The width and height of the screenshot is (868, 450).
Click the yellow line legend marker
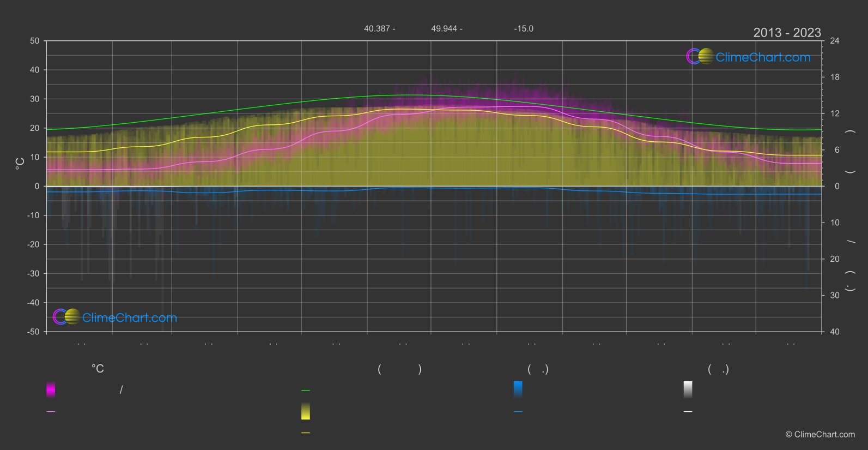click(306, 433)
